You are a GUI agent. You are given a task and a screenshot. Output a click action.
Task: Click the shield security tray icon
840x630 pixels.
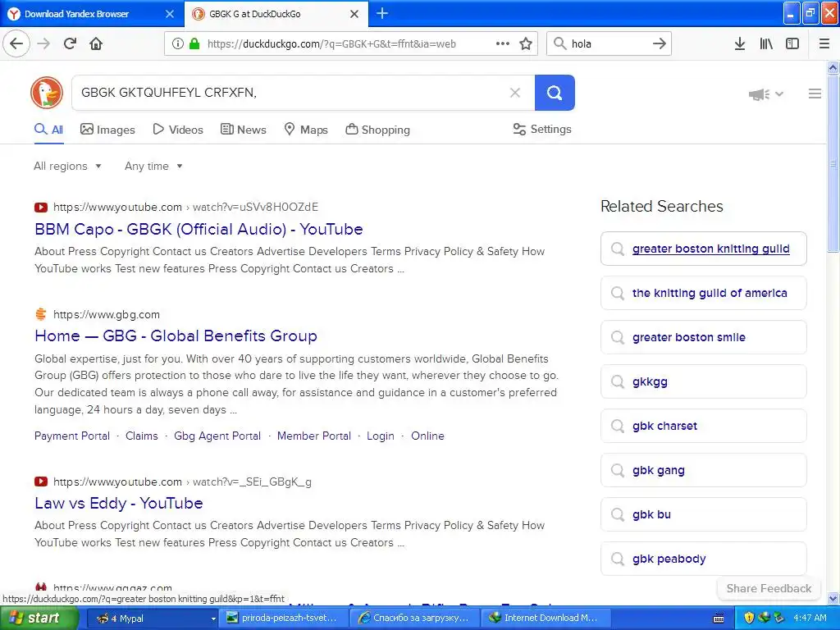click(749, 618)
